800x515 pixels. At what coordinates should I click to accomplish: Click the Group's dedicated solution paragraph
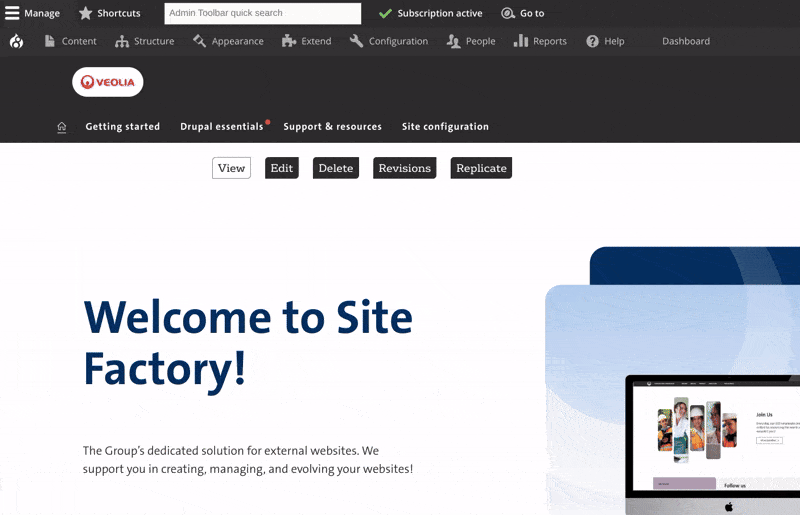click(x=248, y=460)
